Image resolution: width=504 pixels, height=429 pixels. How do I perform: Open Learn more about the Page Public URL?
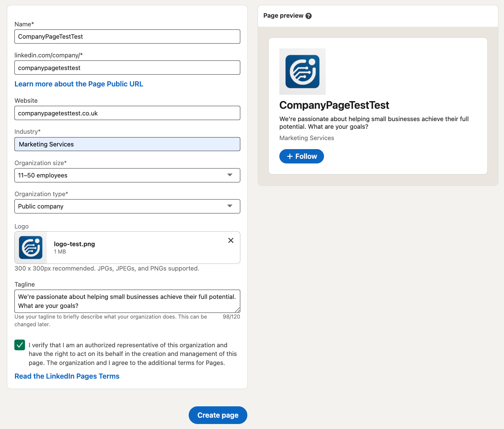pos(79,84)
